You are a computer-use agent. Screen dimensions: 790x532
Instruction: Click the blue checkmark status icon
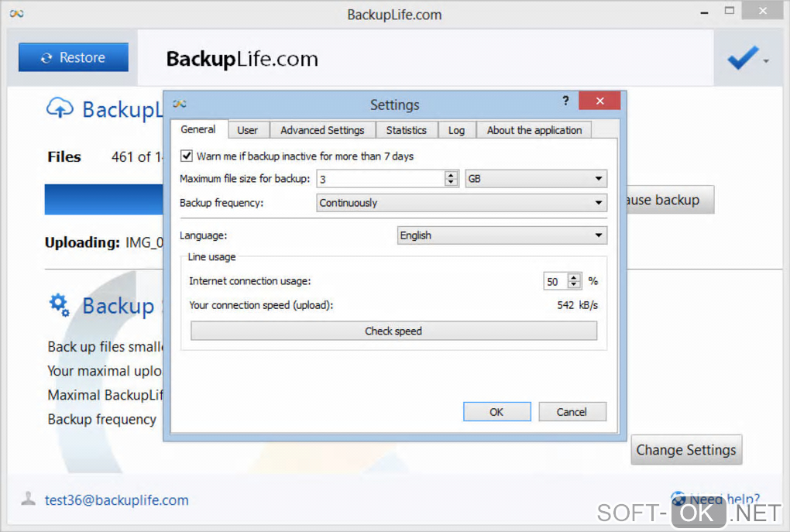(x=743, y=58)
